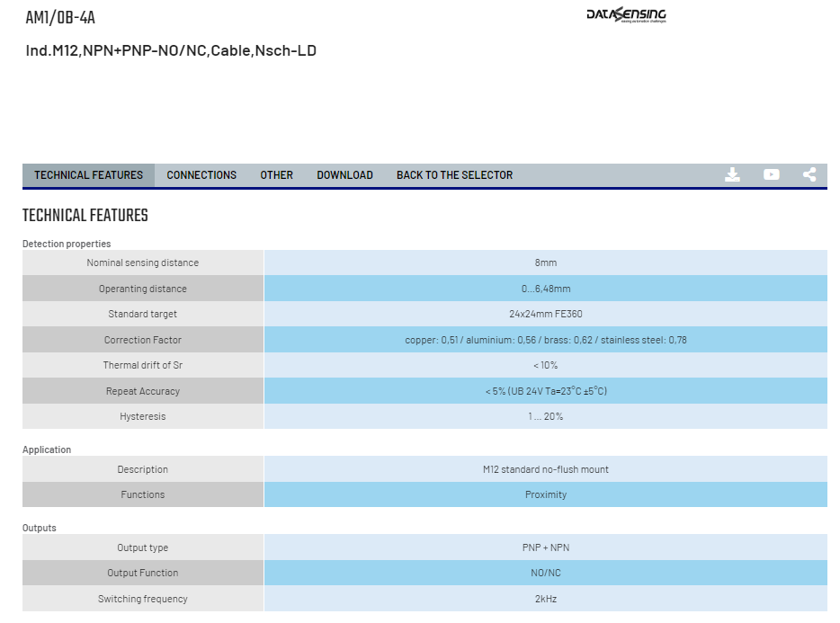The height and width of the screenshot is (623, 840).
Task: Click the Technical Features section heading
Action: click(x=85, y=216)
